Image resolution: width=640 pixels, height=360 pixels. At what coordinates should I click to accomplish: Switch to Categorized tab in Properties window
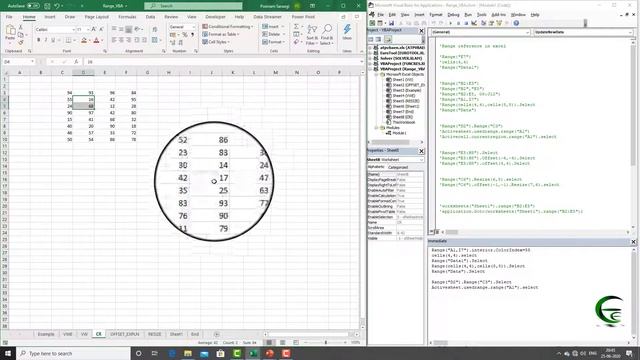pyautogui.click(x=398, y=167)
